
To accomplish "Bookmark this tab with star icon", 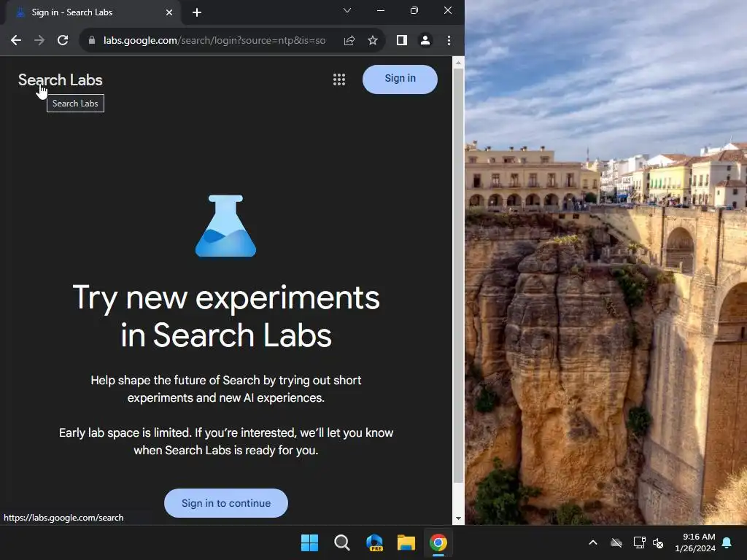I will [x=373, y=41].
